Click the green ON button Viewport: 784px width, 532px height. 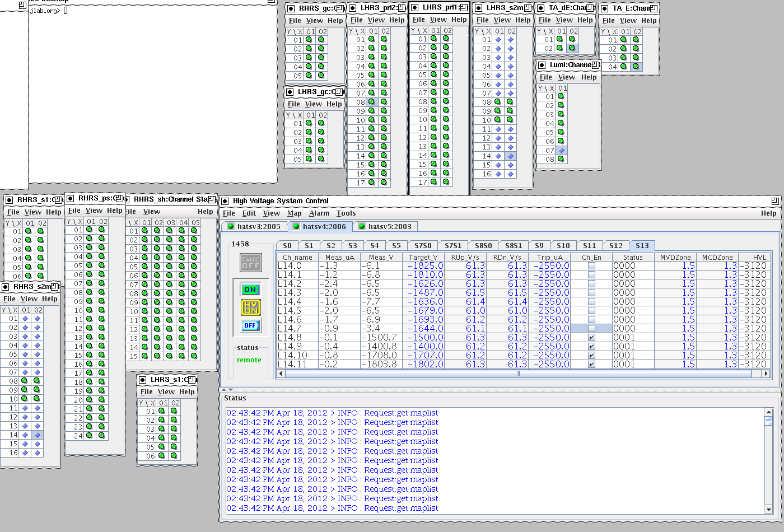tap(250, 290)
